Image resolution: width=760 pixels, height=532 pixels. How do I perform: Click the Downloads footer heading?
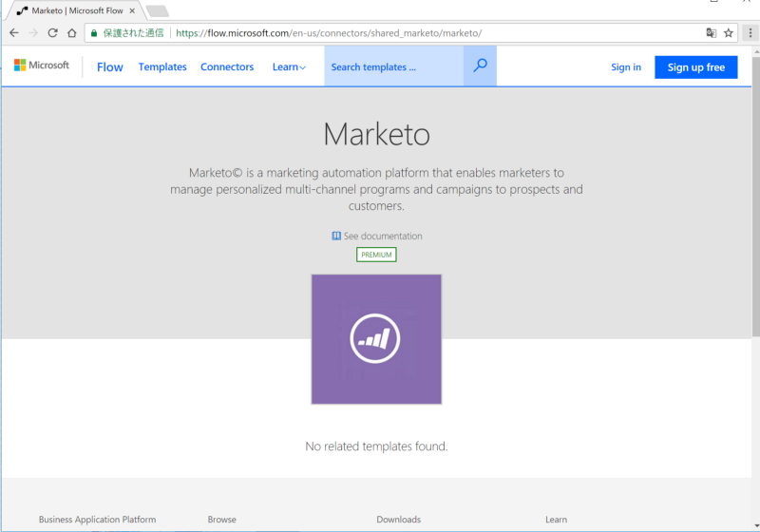[398, 520]
